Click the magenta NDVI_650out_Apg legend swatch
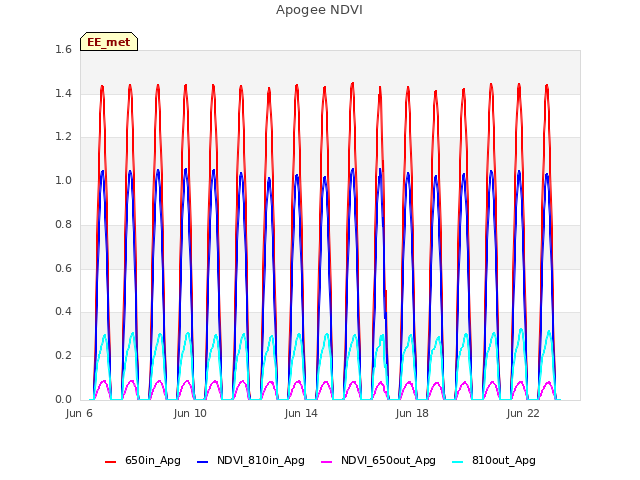This screenshot has height=480, width=640. click(327, 462)
